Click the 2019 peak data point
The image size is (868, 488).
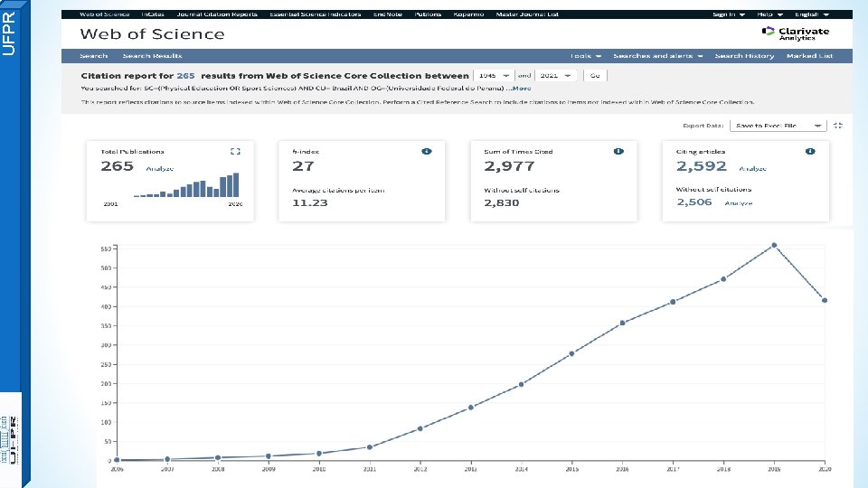(774, 245)
